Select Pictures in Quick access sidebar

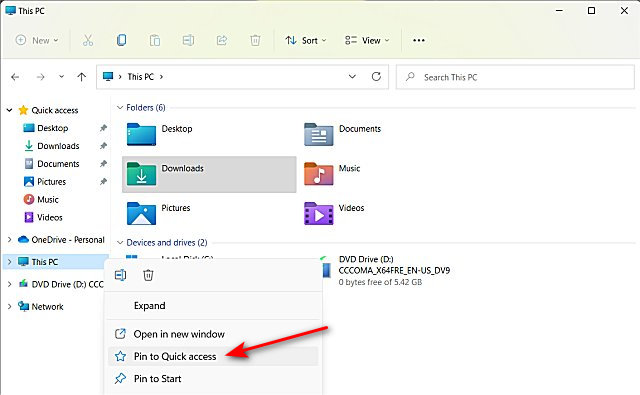click(x=51, y=182)
